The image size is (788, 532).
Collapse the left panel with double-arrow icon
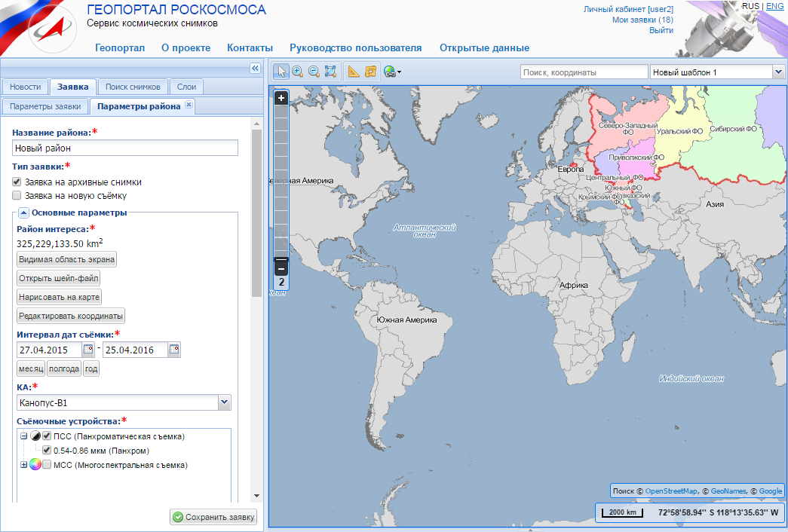tap(256, 69)
